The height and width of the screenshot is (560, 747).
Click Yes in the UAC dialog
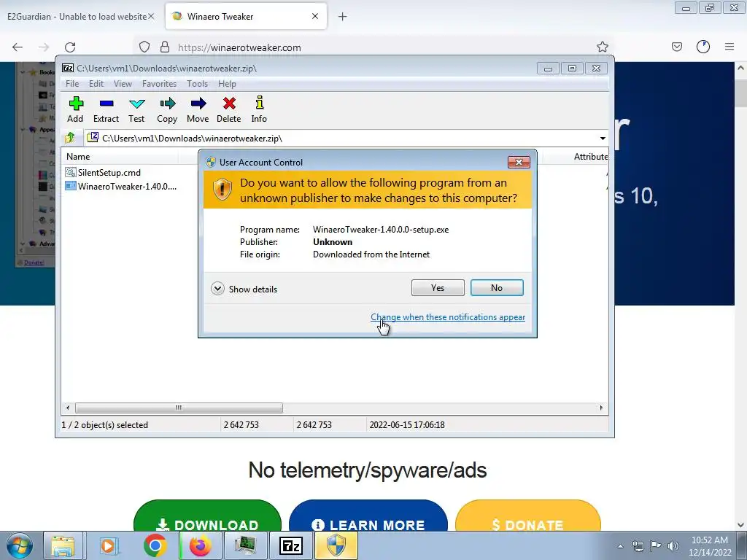[438, 287]
